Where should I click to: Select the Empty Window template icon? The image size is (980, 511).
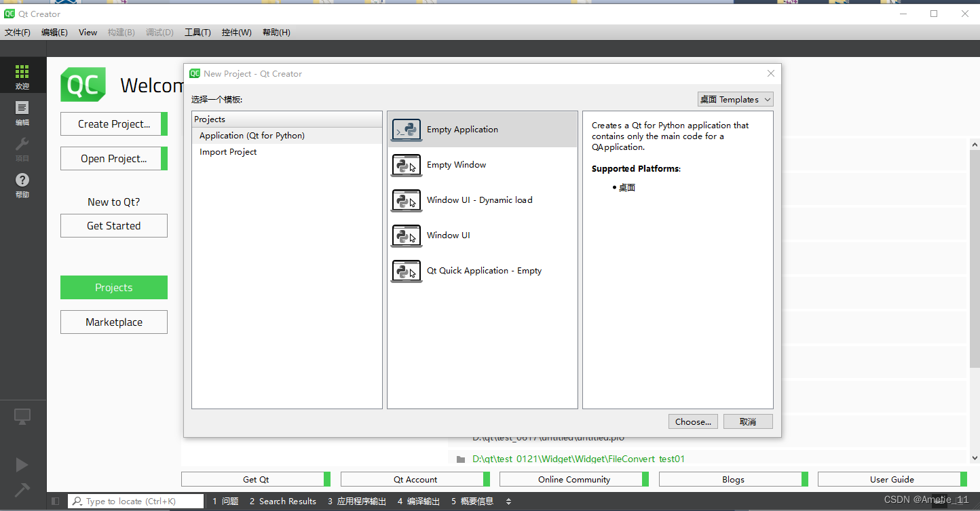pos(407,165)
